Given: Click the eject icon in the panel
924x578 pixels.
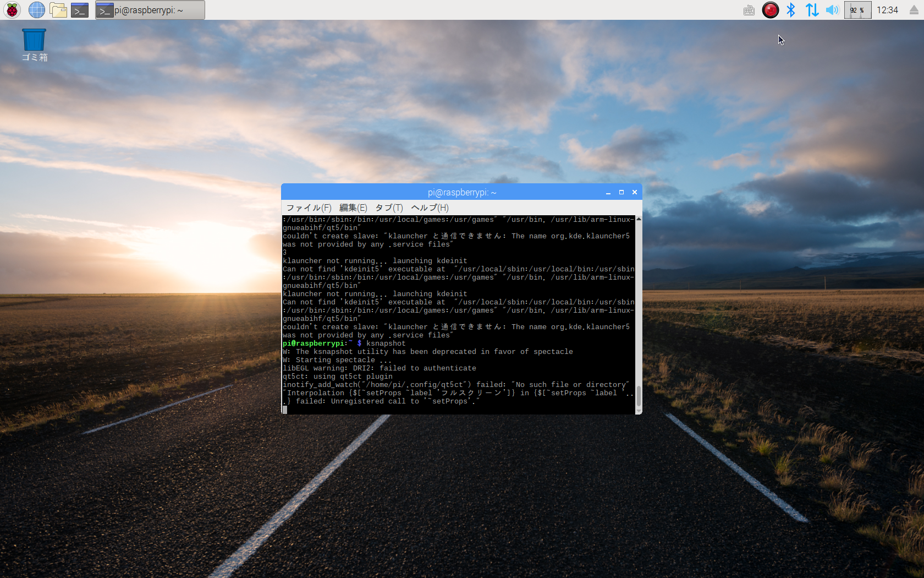Looking at the screenshot, I should tap(914, 10).
